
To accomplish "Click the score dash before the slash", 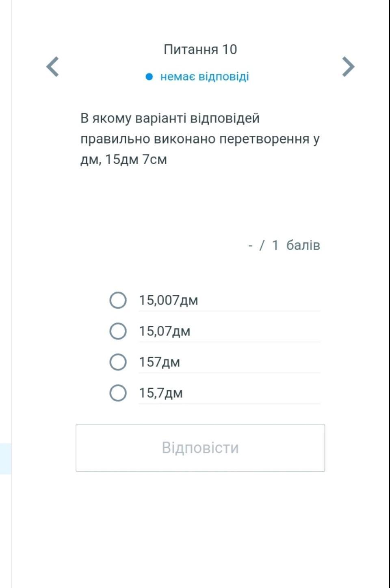I will pyautogui.click(x=250, y=246).
